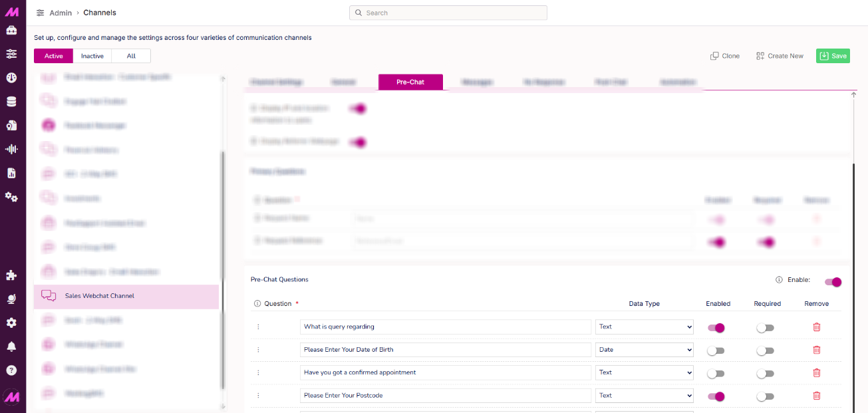This screenshot has height=413, width=868.
Task: Open the double gears icon in sidebar
Action: pyautogui.click(x=11, y=197)
